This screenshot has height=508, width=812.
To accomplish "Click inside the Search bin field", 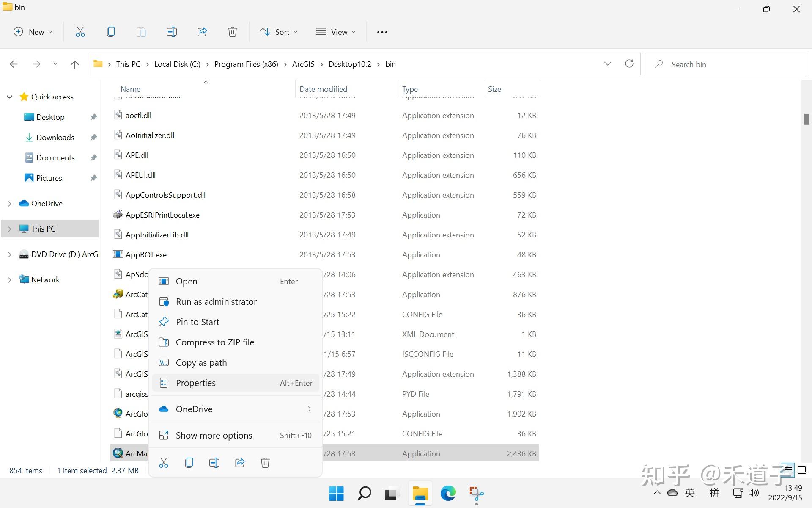I will point(726,64).
